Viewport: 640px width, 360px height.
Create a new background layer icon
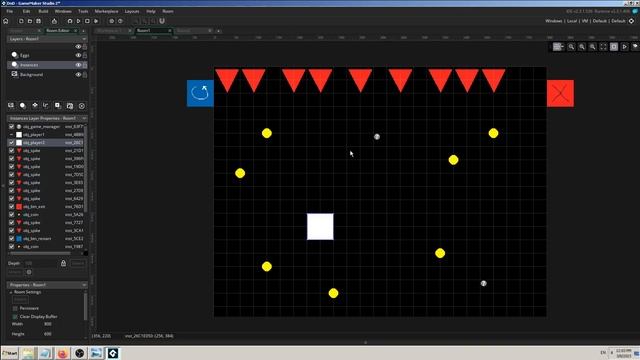tap(11, 106)
